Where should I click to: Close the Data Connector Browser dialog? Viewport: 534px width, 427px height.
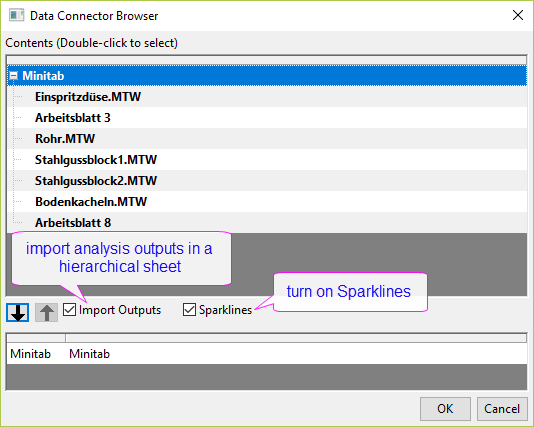(x=518, y=15)
